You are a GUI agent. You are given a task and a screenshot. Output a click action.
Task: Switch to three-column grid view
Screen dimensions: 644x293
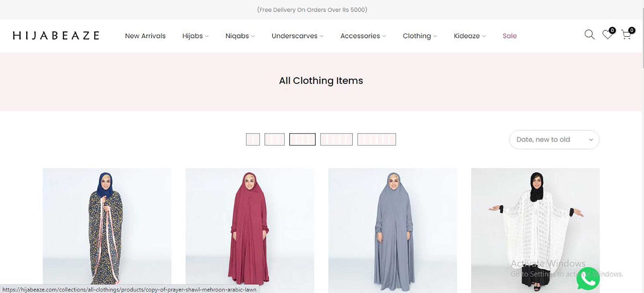pyautogui.click(x=275, y=139)
